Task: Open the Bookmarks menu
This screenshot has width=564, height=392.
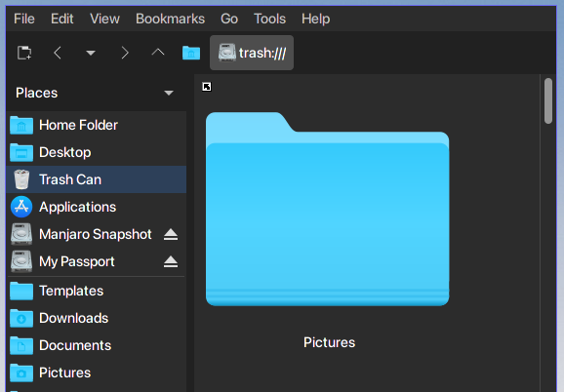Action: (x=170, y=19)
